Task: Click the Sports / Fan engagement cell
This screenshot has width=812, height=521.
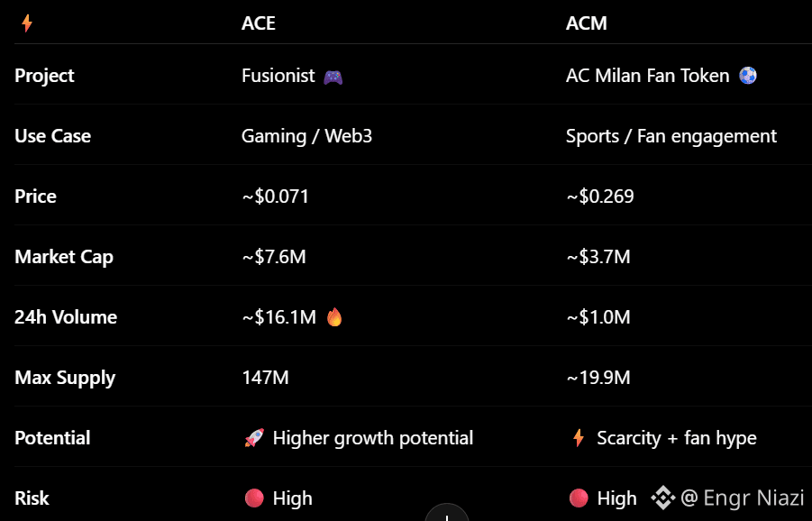Action: [x=671, y=136]
